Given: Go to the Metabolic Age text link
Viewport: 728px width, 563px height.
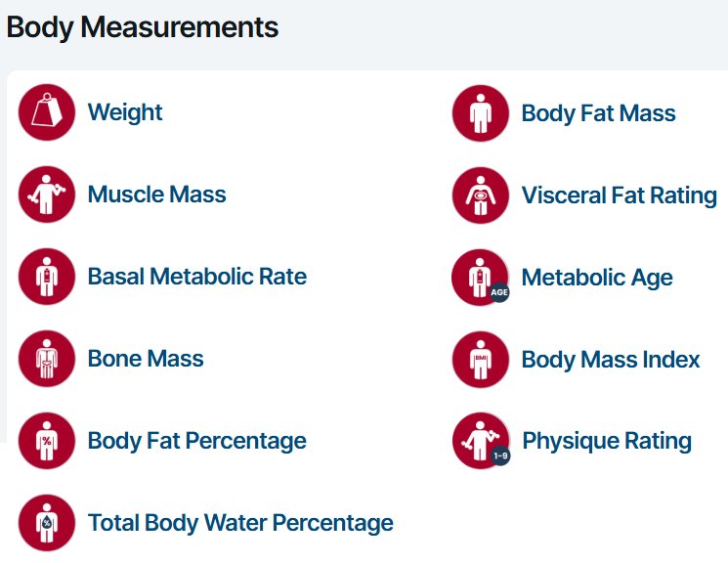Looking at the screenshot, I should (x=596, y=278).
